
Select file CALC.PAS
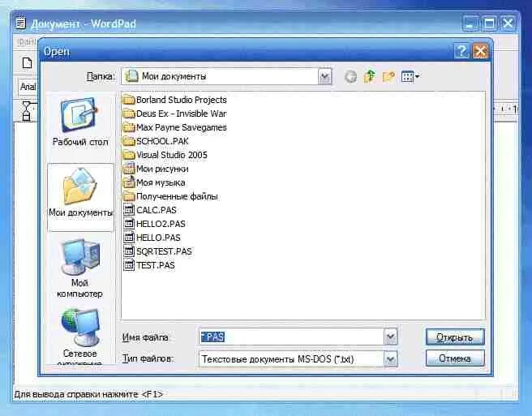[x=150, y=210]
